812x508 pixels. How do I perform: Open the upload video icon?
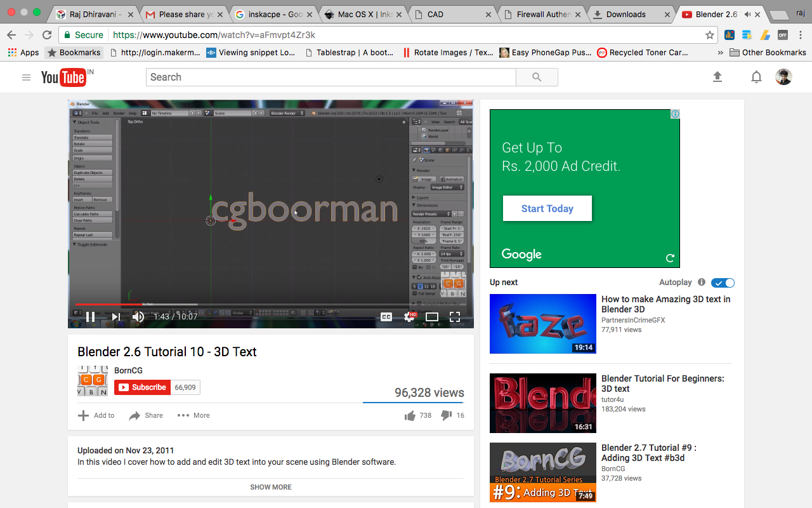(x=717, y=77)
